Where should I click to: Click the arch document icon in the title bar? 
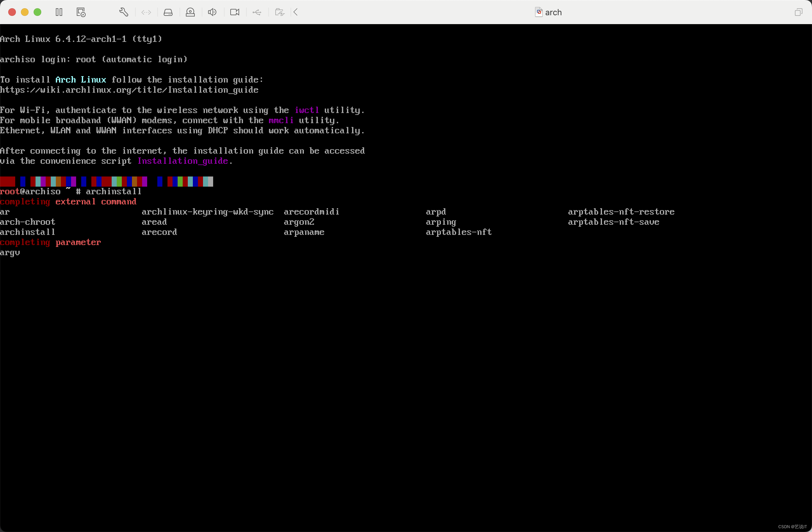(538, 12)
